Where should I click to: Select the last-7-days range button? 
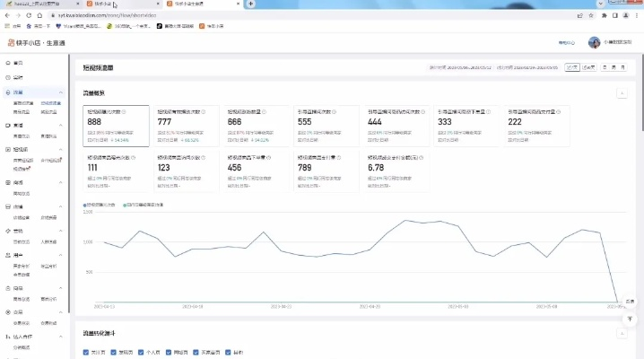[x=571, y=67]
